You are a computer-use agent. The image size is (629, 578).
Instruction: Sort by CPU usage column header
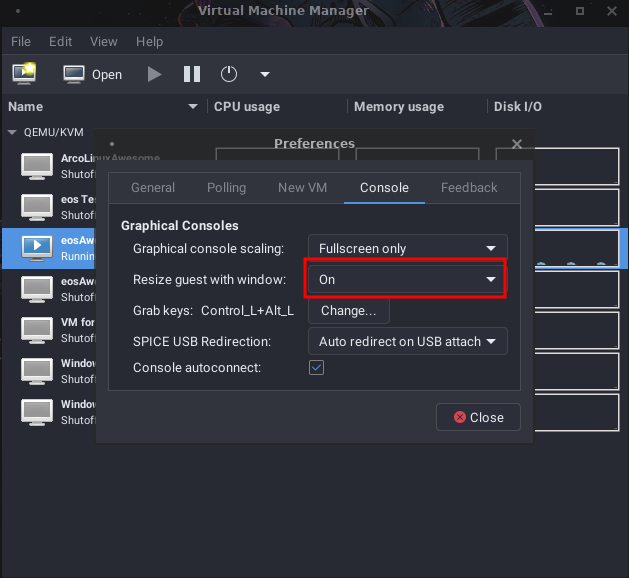pyautogui.click(x=247, y=106)
